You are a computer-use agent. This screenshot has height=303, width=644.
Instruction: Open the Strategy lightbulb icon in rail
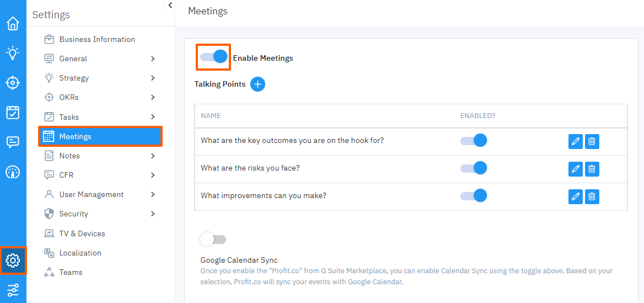(x=13, y=53)
